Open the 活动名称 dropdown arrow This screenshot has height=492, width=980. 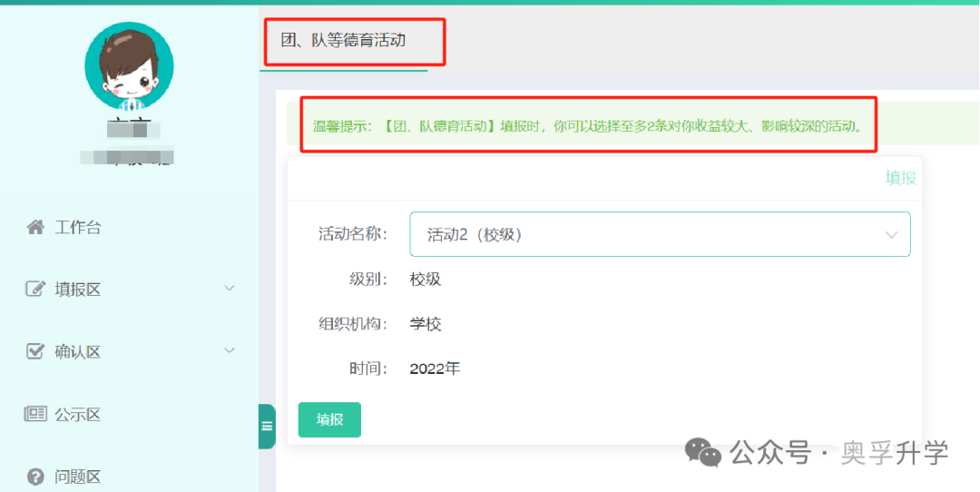(891, 235)
